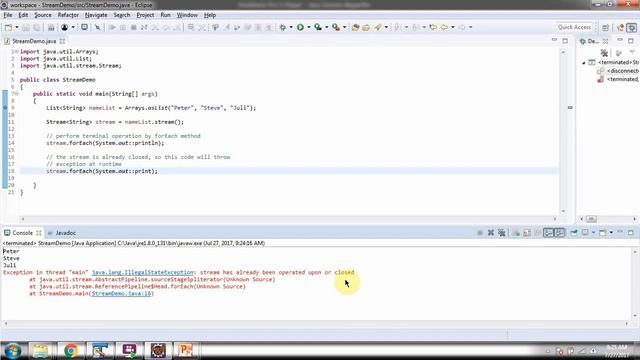Open the Refactor menu
Screen dimensions: 640x360
68,15
